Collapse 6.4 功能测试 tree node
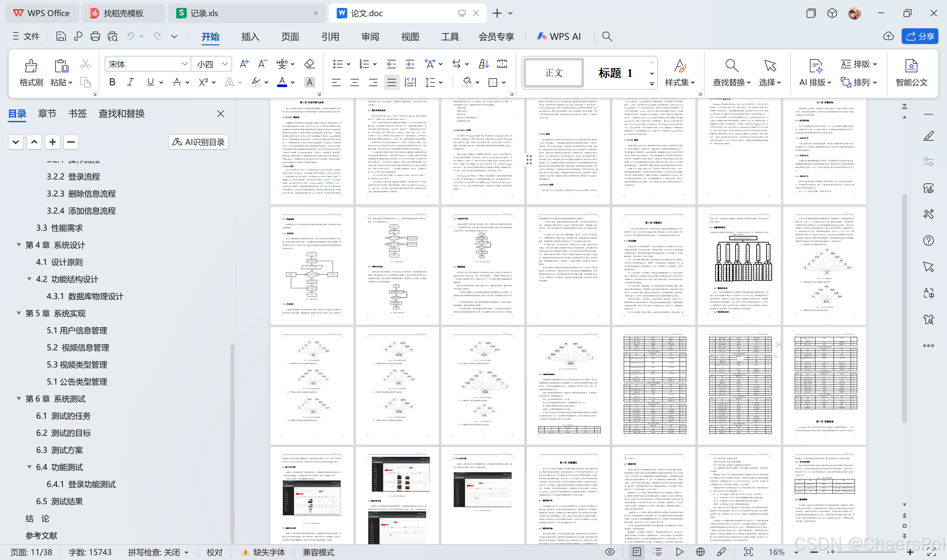 30,467
